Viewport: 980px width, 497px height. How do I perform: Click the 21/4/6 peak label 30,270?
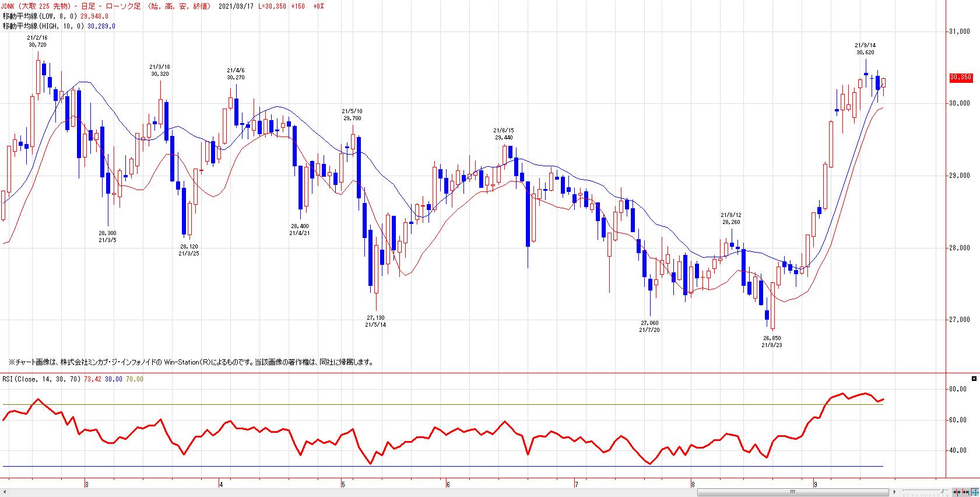click(236, 77)
